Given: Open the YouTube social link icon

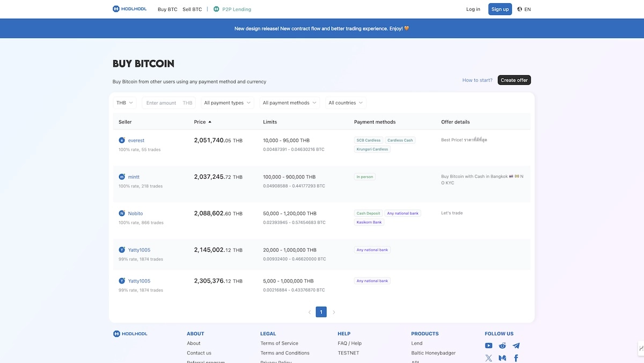Looking at the screenshot, I should pos(488,346).
